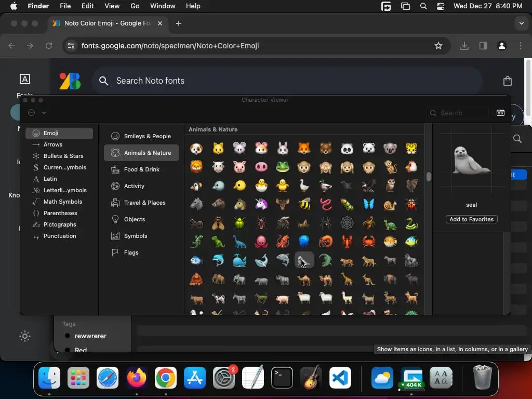This screenshot has height=399, width=532.
Task: Open the Character Viewer action menu dropdown
Action: point(37,113)
